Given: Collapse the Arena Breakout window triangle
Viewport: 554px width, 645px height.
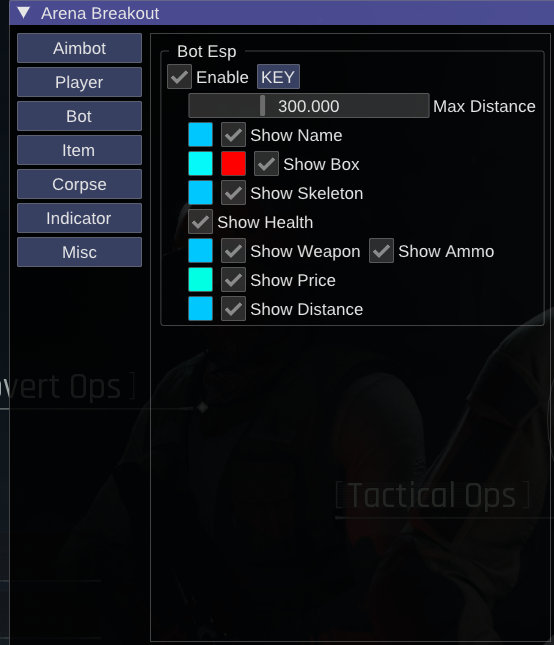Looking at the screenshot, I should pyautogui.click(x=24, y=13).
